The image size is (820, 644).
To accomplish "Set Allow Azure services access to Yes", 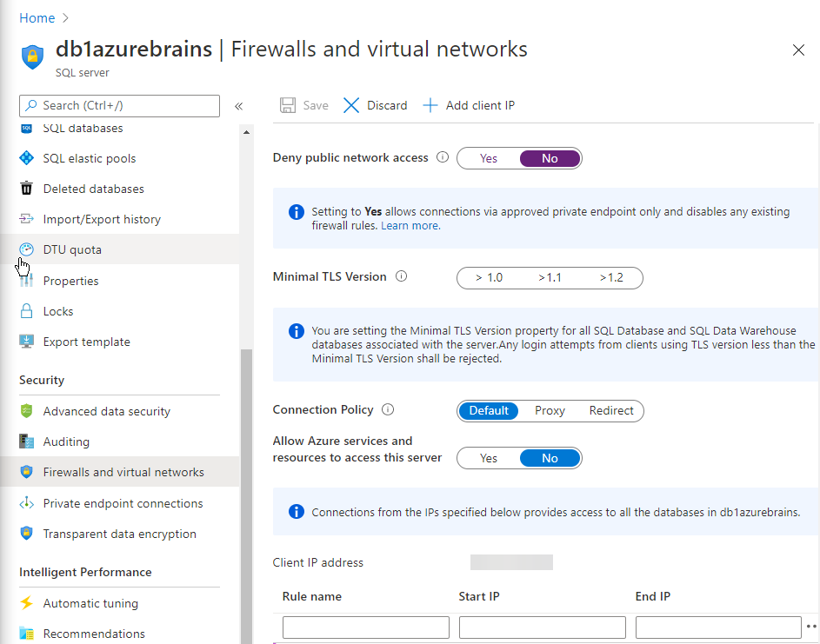I will coord(489,458).
